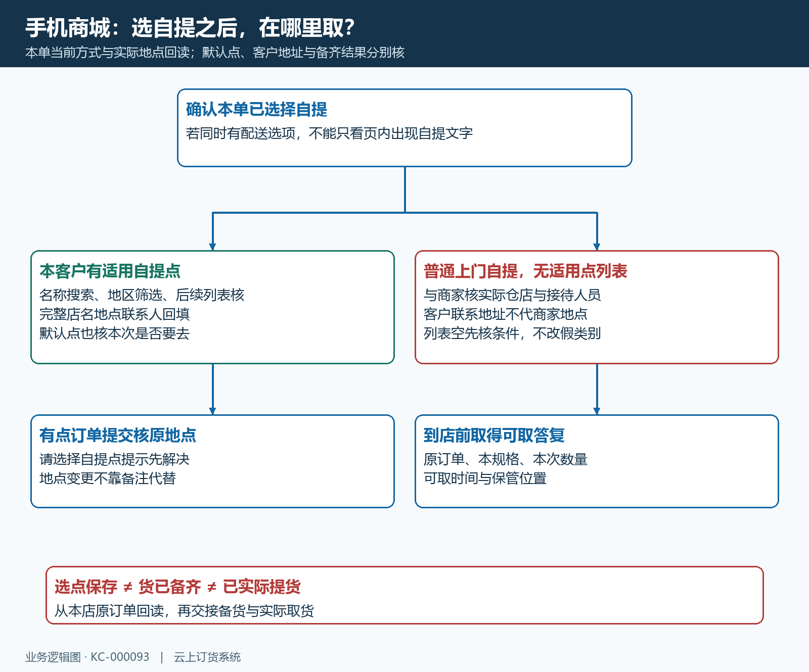Click the line 客户联系地址不代商家地点

506,314
